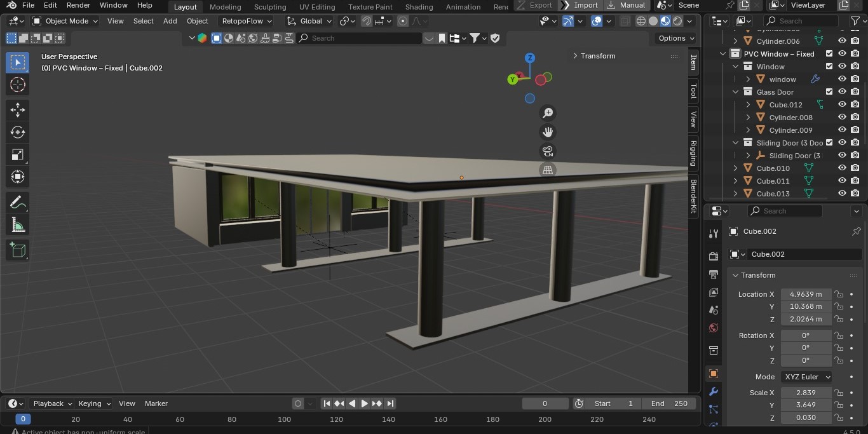The image size is (868, 434).
Task: Click the green Y axis gizmo
Action: click(x=512, y=79)
